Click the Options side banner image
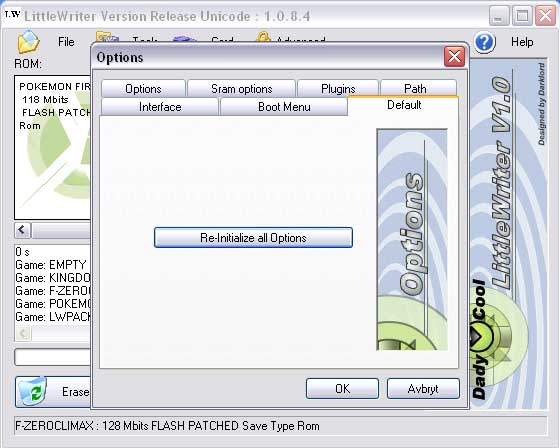 (412, 239)
